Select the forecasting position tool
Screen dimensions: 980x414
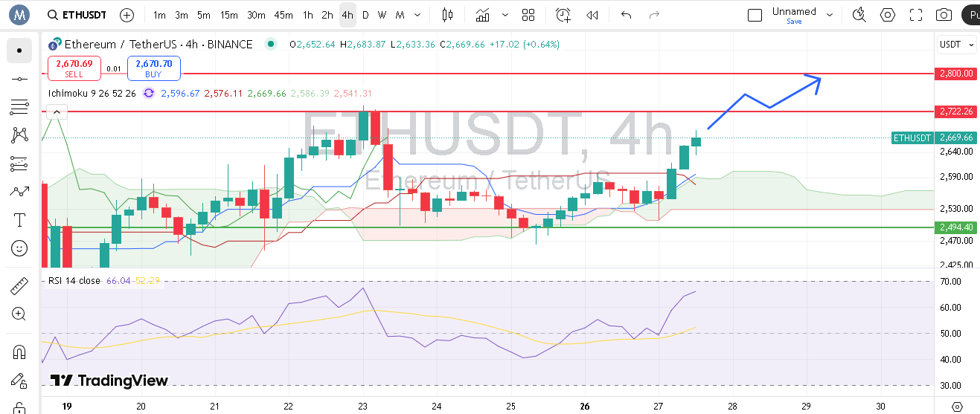pos(19,164)
